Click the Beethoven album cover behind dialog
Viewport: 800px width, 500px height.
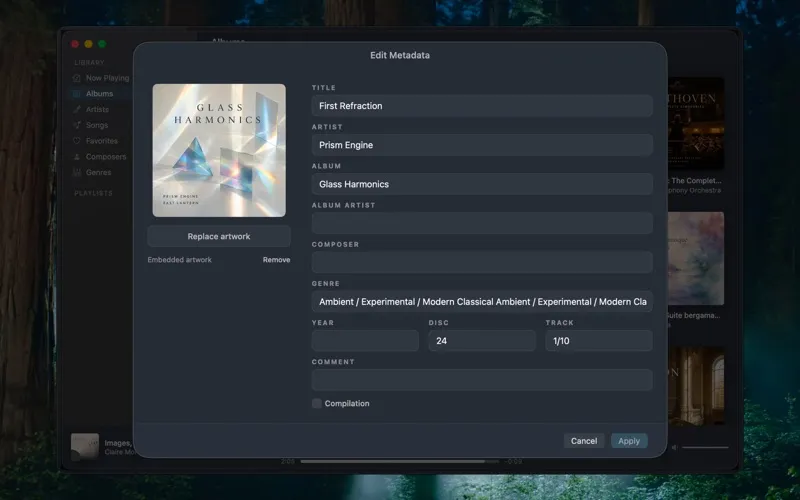point(696,123)
